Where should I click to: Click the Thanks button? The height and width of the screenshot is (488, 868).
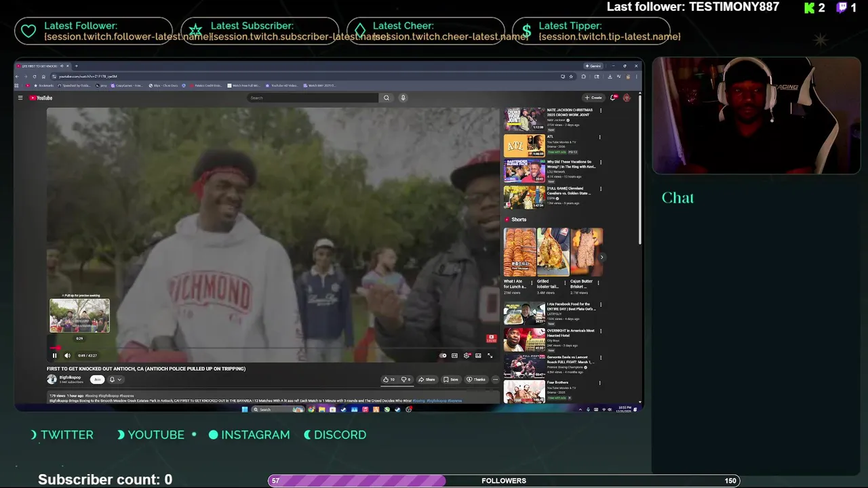click(476, 380)
